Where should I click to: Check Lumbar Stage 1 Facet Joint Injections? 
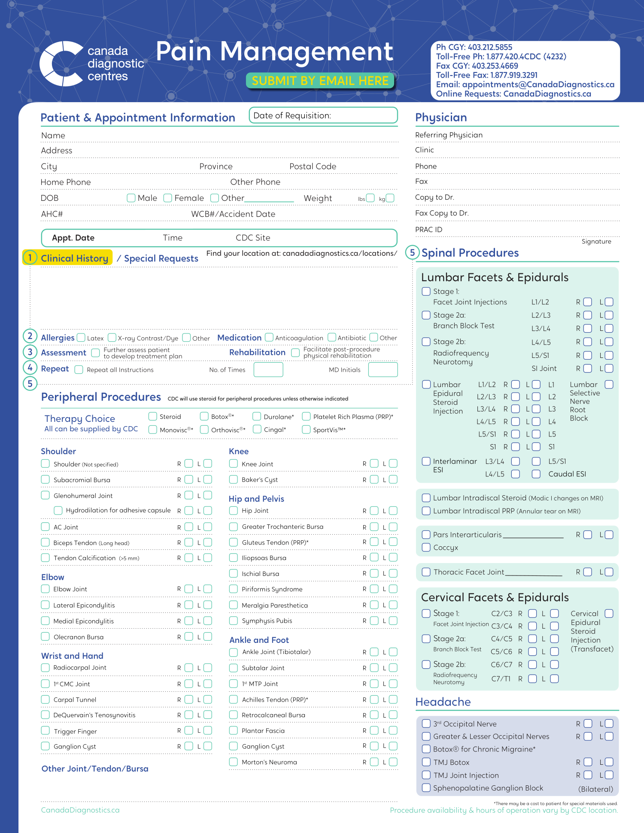click(426, 291)
